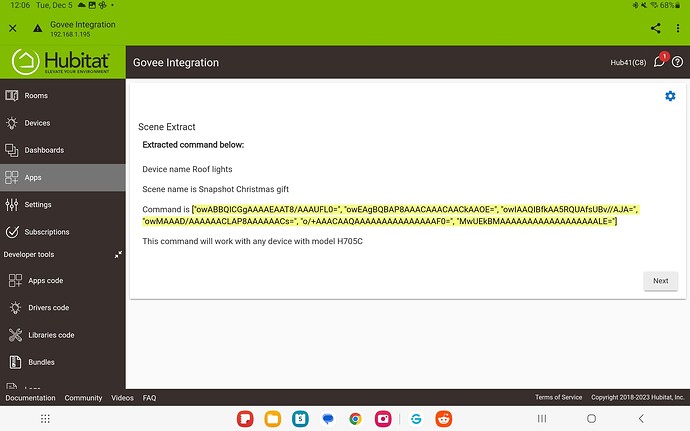Launch the teal calendar app in taskbar
The height and width of the screenshot is (431, 690).
click(x=300, y=419)
